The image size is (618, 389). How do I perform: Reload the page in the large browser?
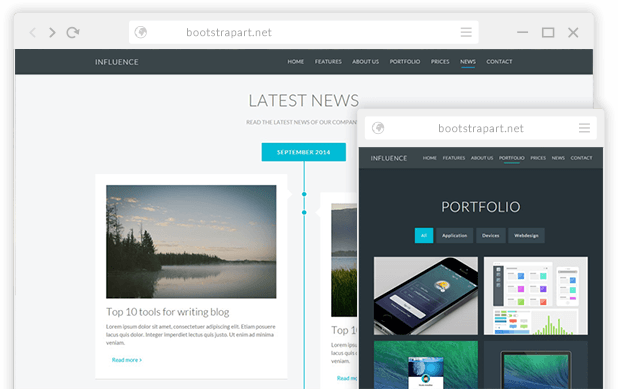pyautogui.click(x=73, y=32)
